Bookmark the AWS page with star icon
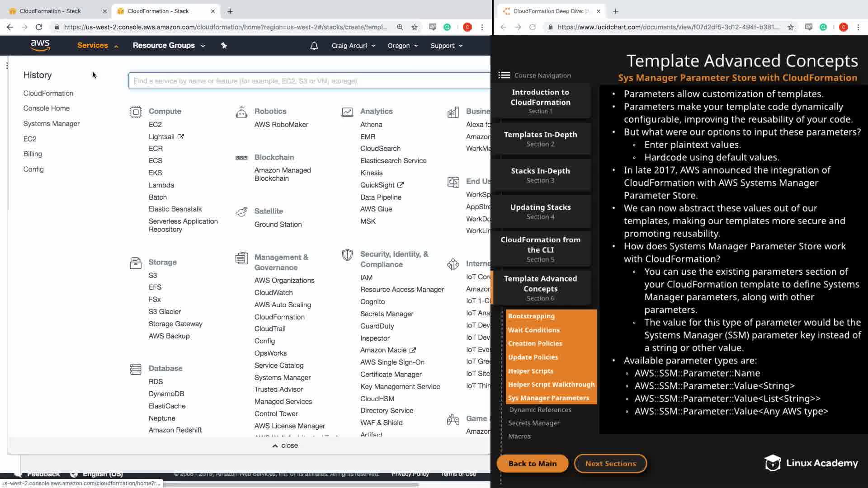Screen dimensions: 868x488 [x=415, y=27]
